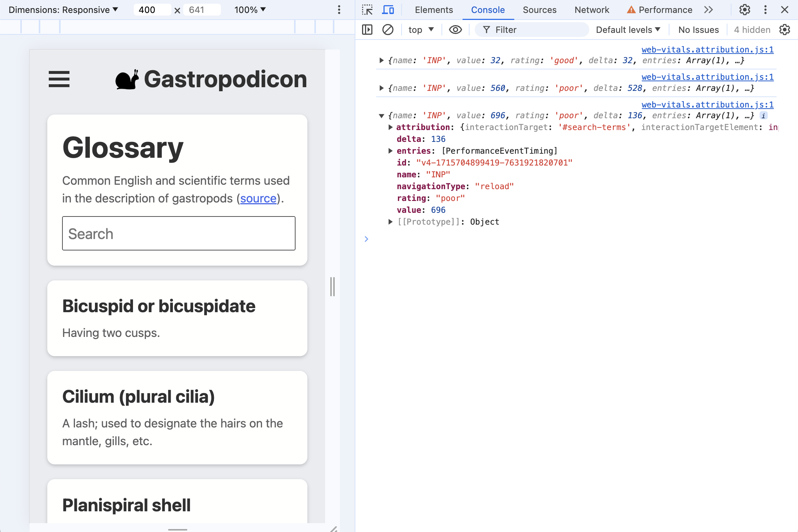Click the DevTools settings gear icon

(x=744, y=10)
